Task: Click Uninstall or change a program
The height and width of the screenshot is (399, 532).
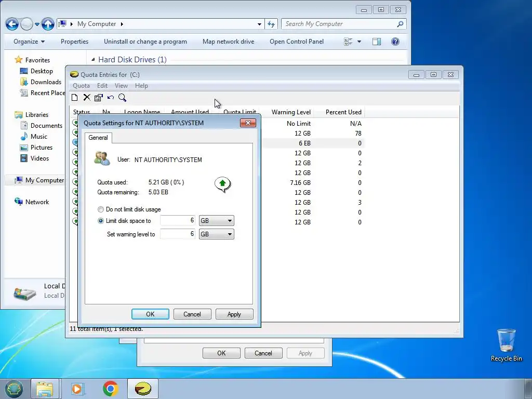Action: (x=145, y=42)
